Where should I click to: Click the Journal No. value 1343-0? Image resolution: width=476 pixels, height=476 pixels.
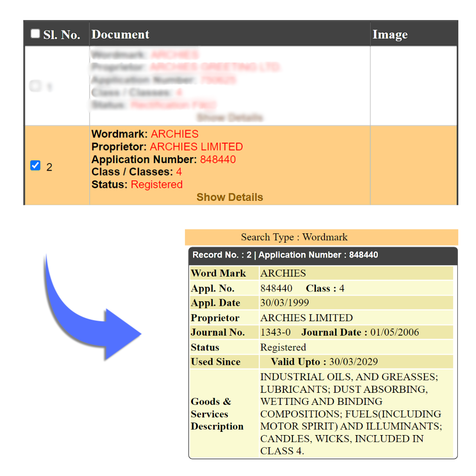click(275, 332)
